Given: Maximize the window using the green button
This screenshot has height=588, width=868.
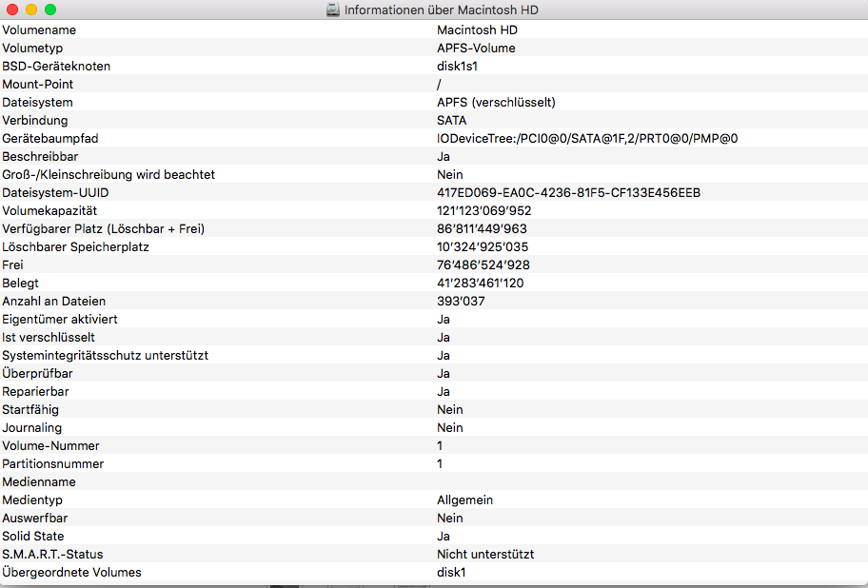Looking at the screenshot, I should [x=50, y=10].
